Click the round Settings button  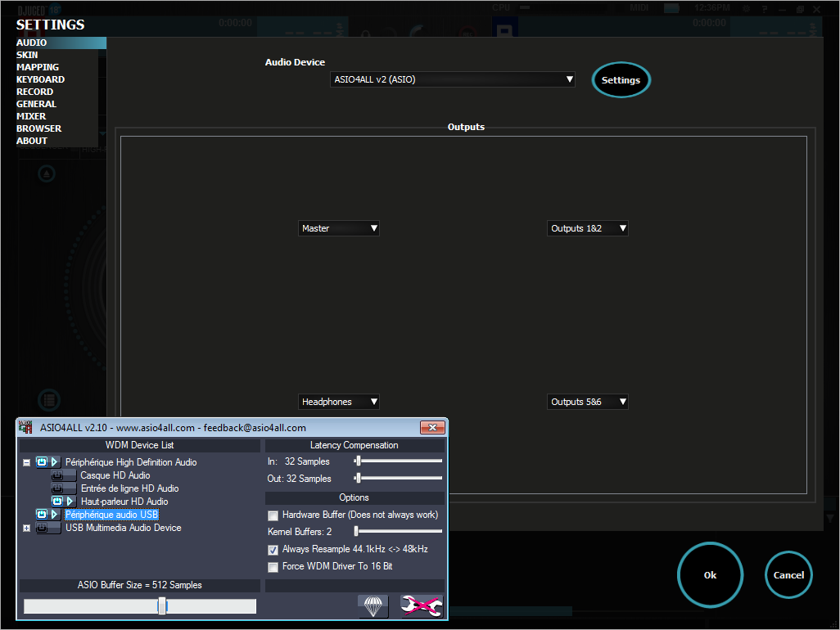621,79
